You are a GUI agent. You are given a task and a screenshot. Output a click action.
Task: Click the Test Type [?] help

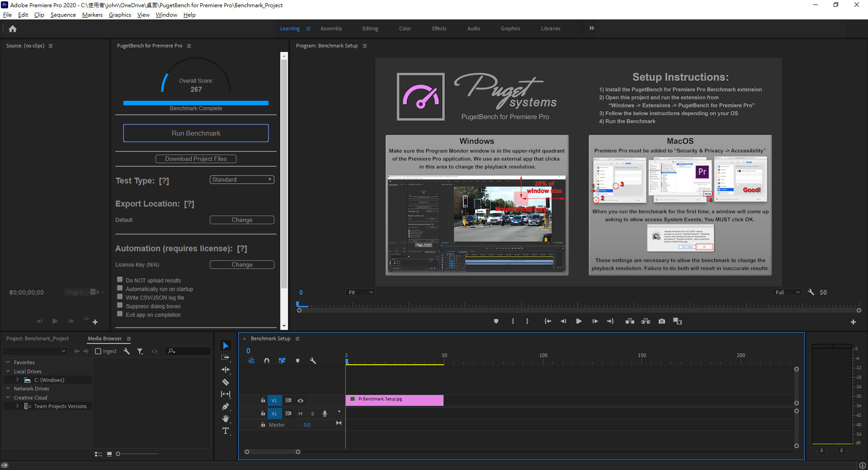click(x=164, y=181)
